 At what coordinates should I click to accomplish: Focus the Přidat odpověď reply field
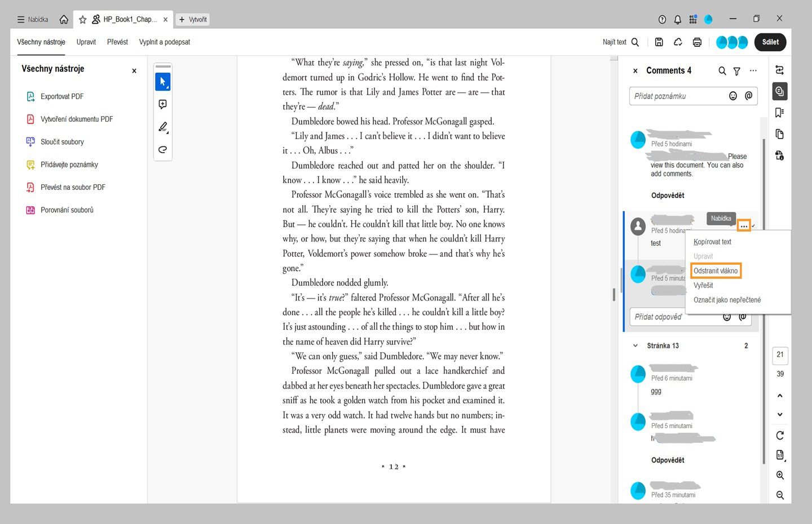(x=691, y=317)
